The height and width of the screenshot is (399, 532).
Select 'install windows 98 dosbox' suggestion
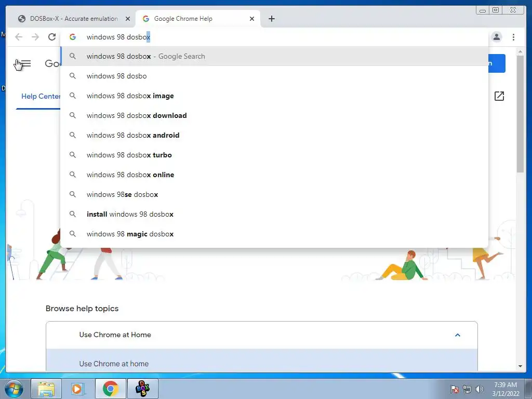[274, 214]
